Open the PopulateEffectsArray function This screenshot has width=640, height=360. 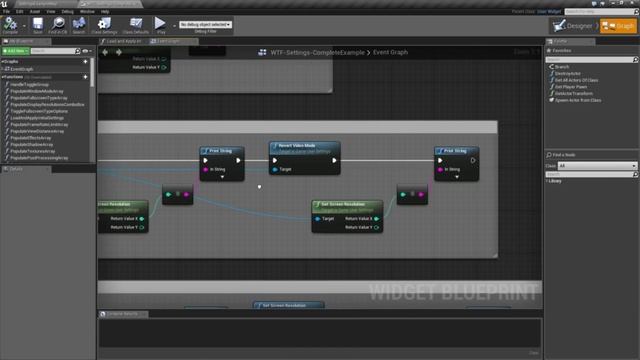31,138
